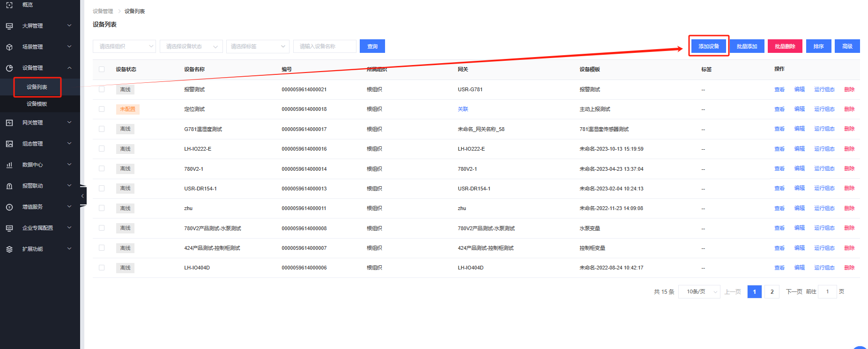Click the 场景管理 cube icon
Viewport: 868px width, 349px height.
pos(9,47)
